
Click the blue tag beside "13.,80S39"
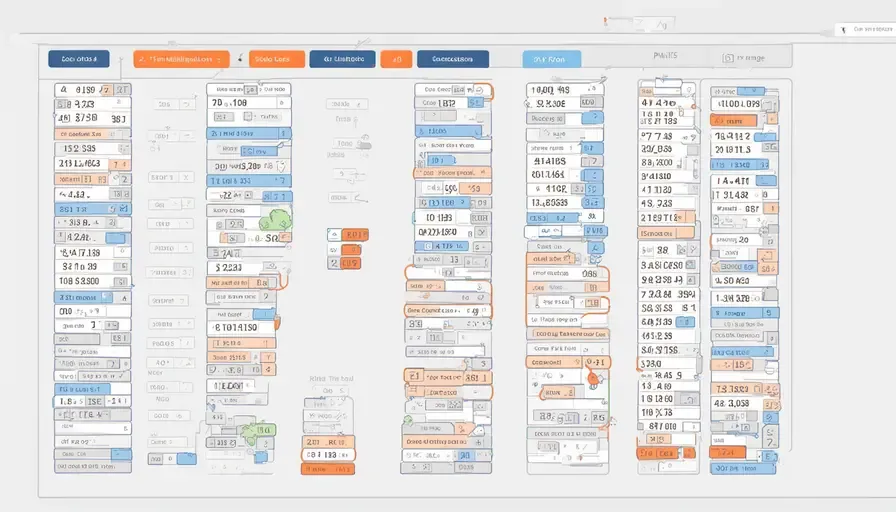592,203
